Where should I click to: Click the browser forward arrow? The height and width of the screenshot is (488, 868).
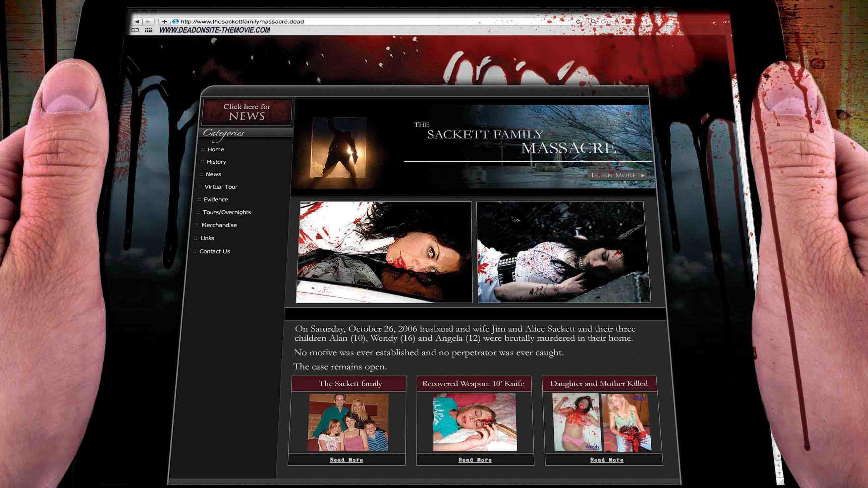(x=148, y=22)
